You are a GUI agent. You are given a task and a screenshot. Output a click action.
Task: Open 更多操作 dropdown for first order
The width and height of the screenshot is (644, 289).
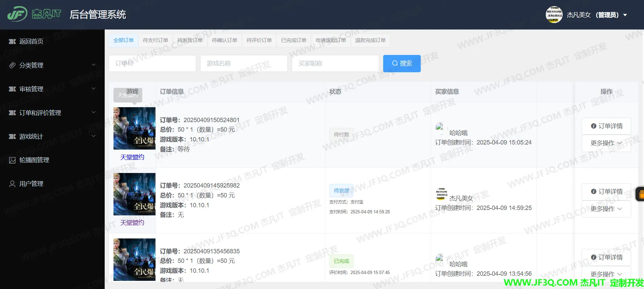coord(606,143)
